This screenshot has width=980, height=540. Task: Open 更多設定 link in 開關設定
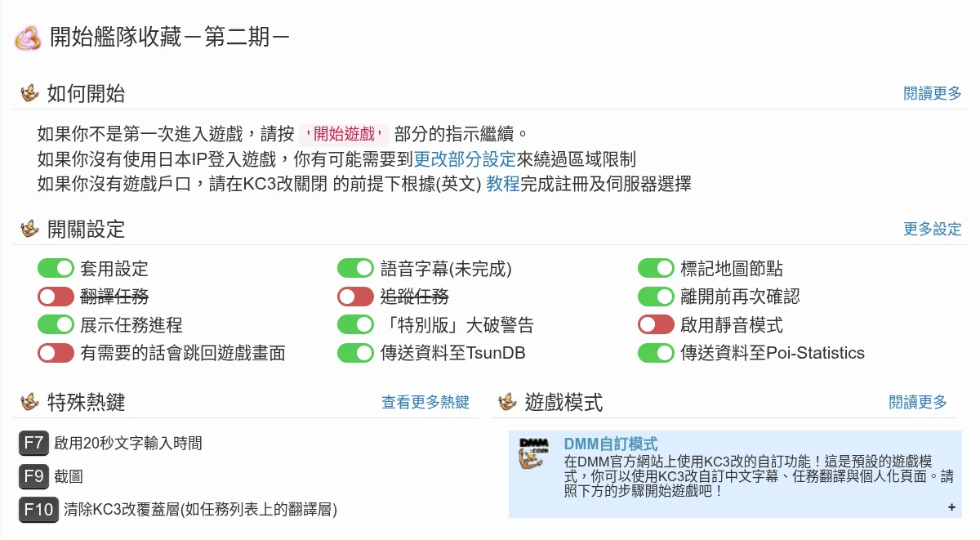(x=933, y=229)
